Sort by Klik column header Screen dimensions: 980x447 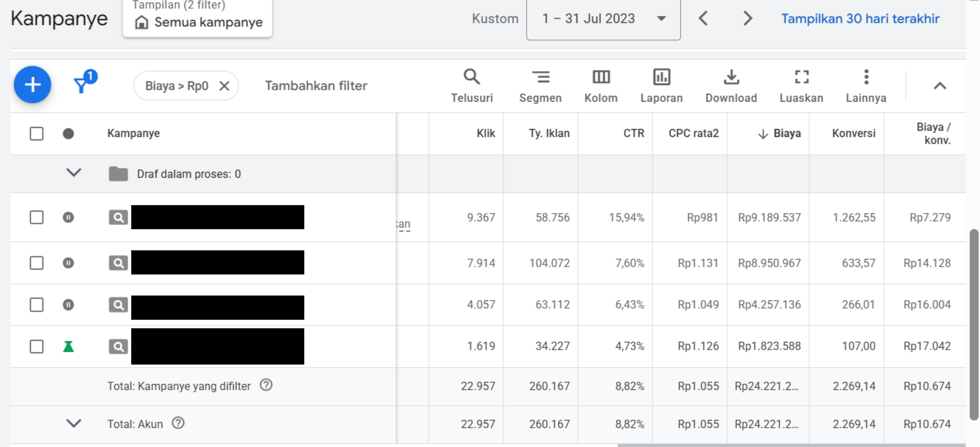click(486, 133)
